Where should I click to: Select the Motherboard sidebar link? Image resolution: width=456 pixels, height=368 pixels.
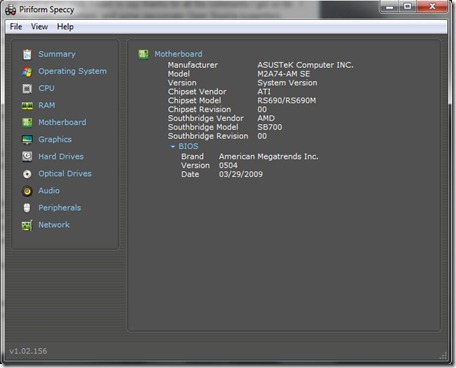(x=62, y=122)
